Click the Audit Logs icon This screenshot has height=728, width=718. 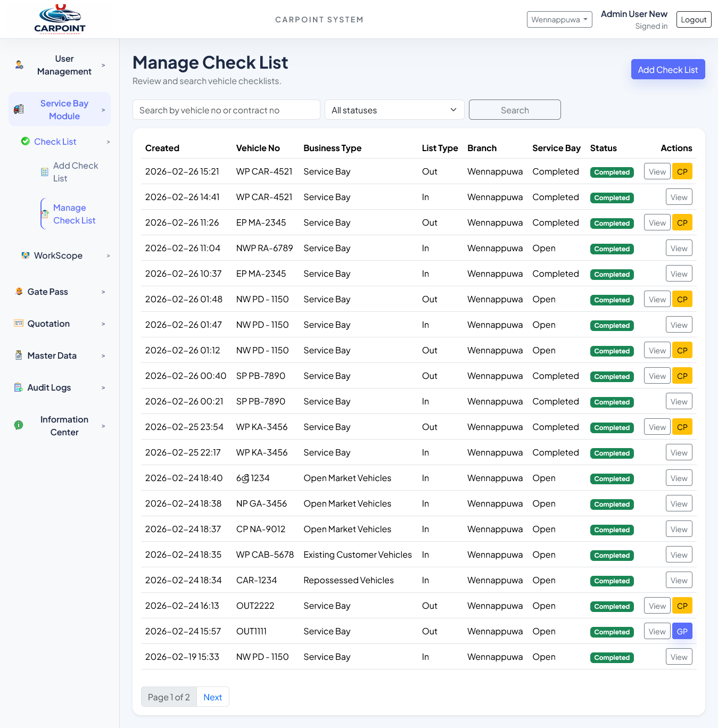(18, 387)
